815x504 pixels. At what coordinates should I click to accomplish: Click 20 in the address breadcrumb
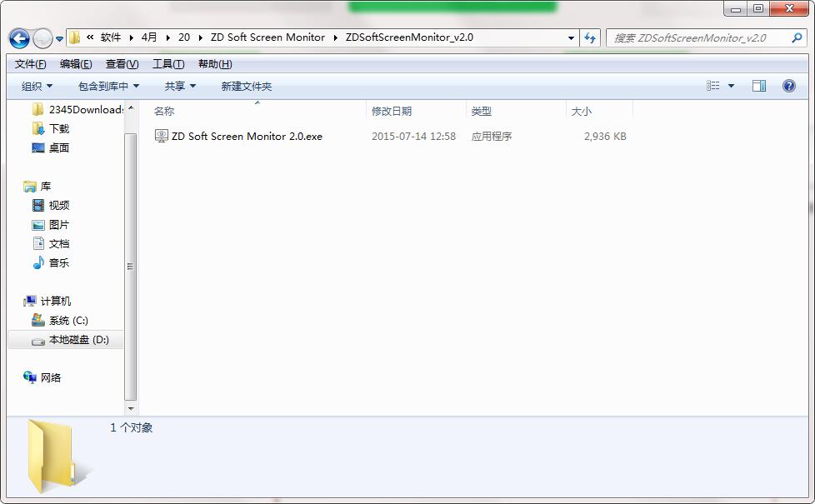[x=184, y=37]
